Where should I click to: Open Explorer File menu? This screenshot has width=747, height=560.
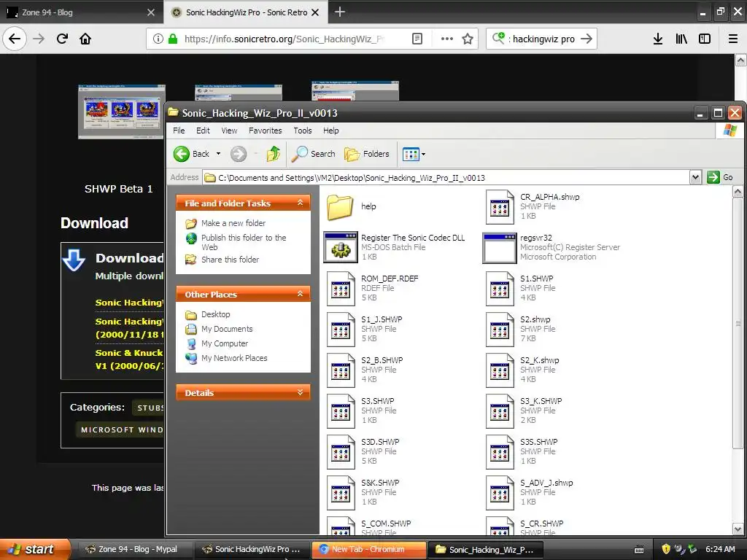tap(179, 131)
